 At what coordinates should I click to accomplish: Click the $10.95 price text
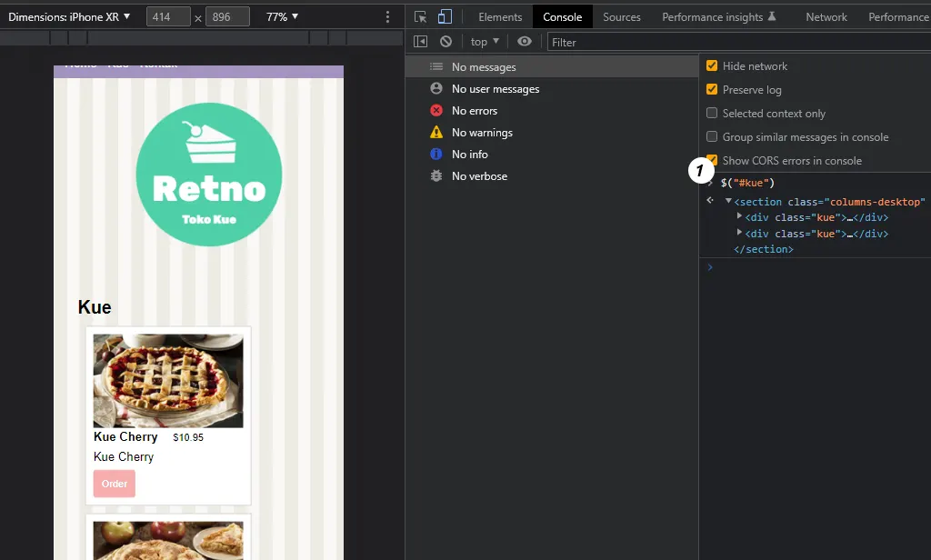pos(188,437)
